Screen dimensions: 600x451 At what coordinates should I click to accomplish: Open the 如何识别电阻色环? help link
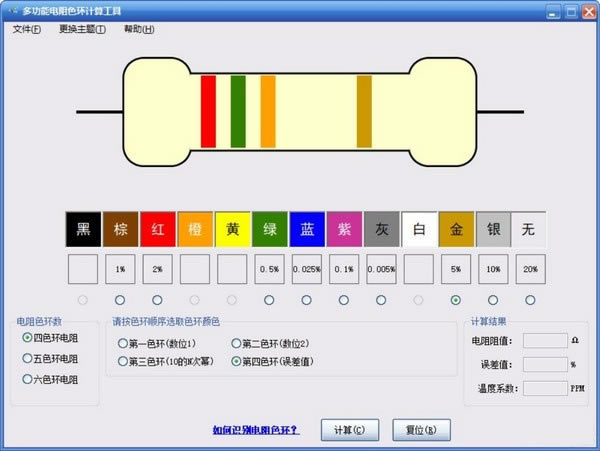255,430
